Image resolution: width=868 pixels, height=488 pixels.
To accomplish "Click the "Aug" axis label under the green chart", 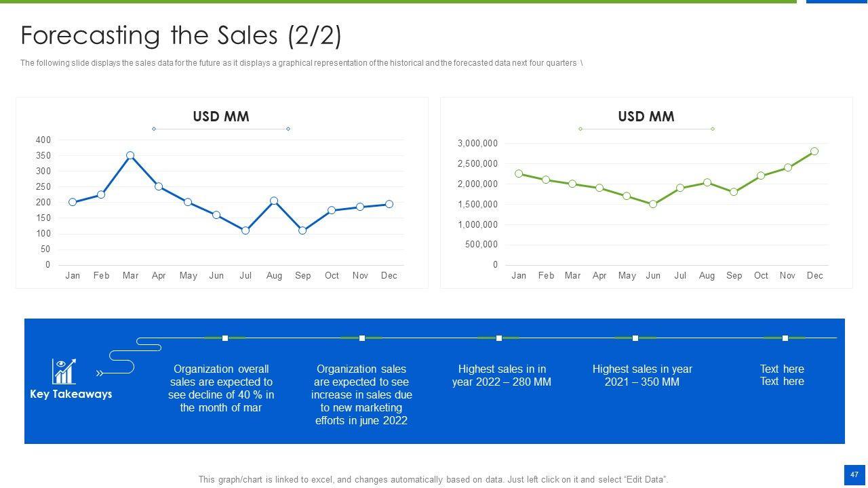I will (707, 275).
